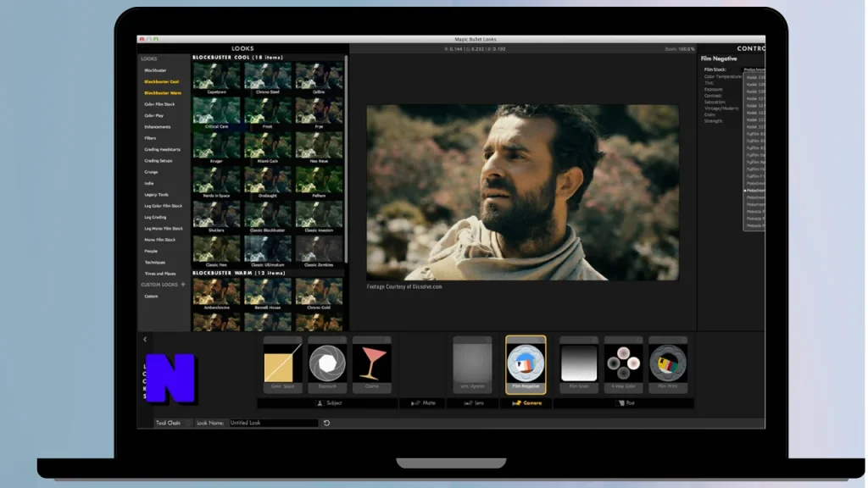The image size is (868, 488).
Task: Apply the Amberchrome warm look preset
Action: pyautogui.click(x=216, y=294)
